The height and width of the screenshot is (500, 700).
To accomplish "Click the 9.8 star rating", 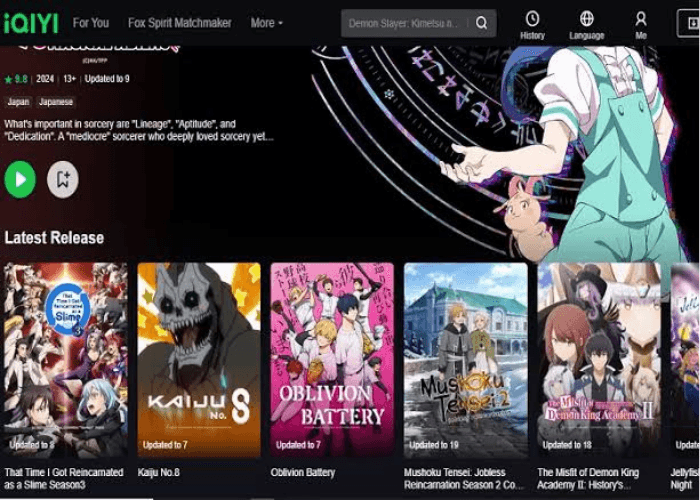I will [x=16, y=79].
